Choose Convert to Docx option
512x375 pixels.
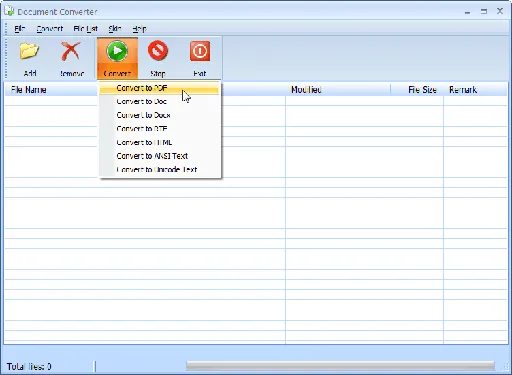(x=159, y=115)
